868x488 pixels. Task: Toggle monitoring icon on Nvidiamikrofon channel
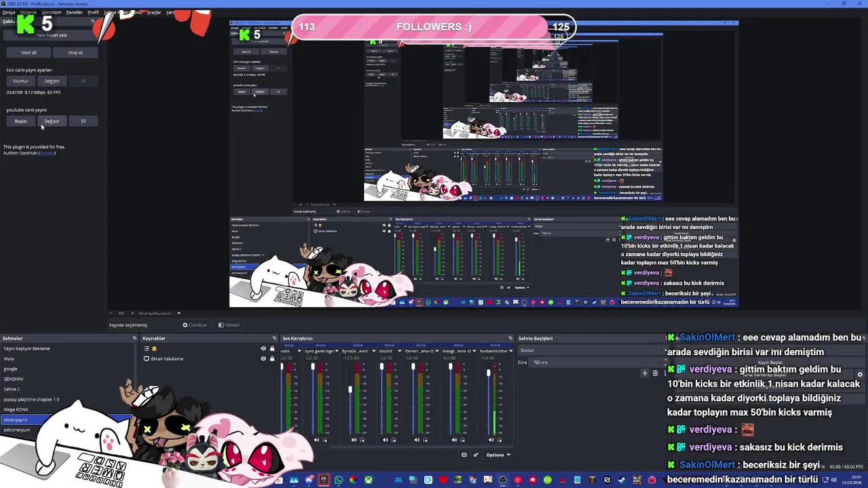[x=499, y=440]
